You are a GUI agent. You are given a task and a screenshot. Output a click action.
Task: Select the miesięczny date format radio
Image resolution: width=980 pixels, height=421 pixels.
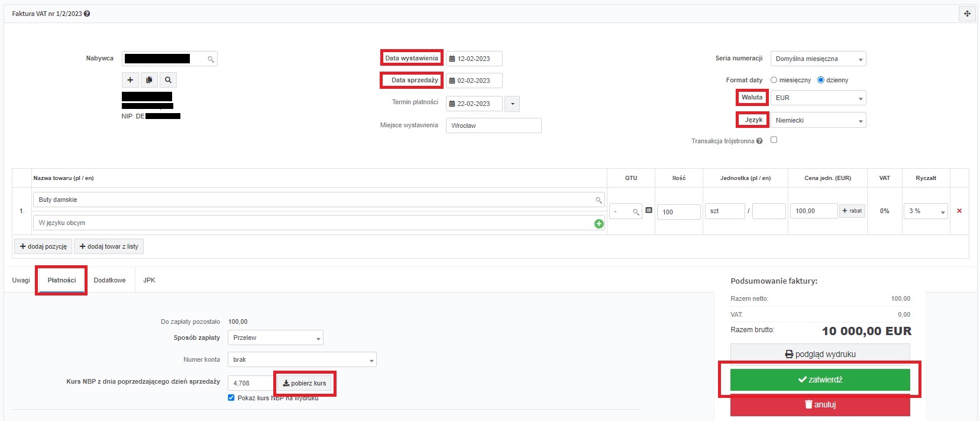click(x=774, y=80)
